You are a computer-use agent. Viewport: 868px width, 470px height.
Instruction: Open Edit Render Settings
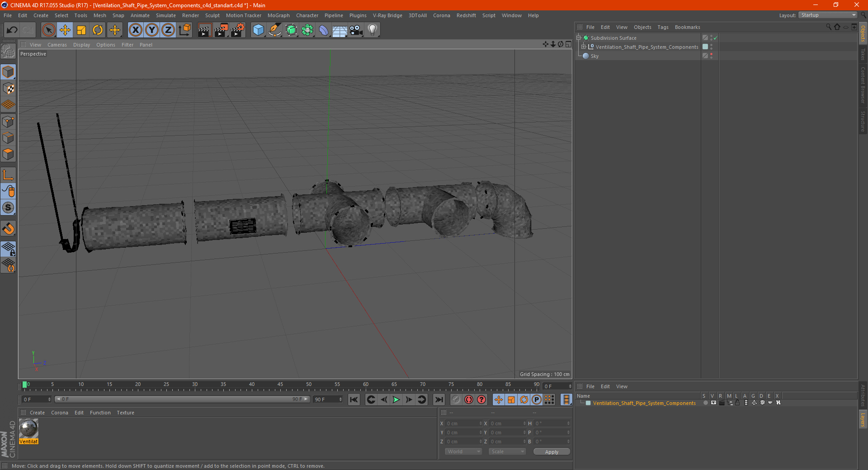pyautogui.click(x=238, y=30)
